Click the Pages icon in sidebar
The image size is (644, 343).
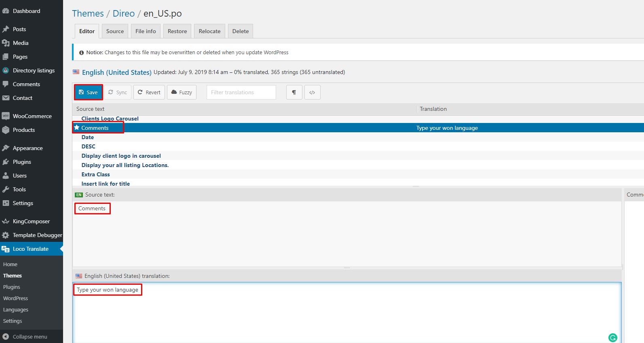pos(6,57)
